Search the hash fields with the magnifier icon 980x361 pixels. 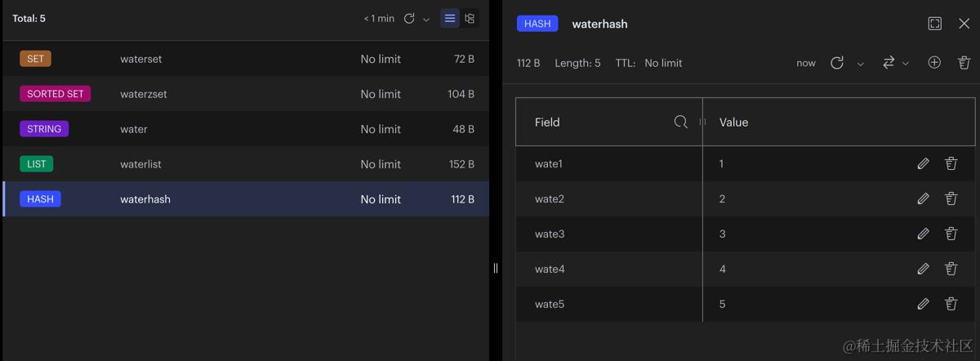pos(680,122)
